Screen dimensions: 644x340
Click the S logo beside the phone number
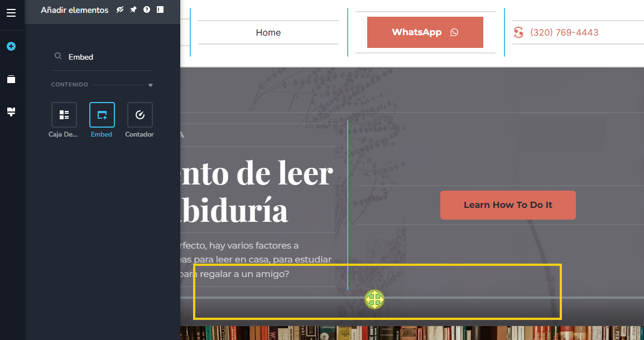(x=518, y=32)
